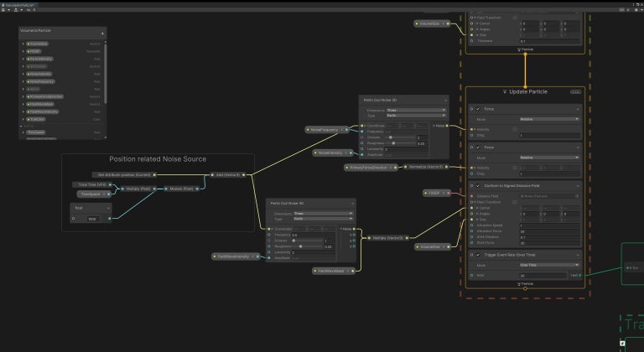Select the PrimaryForceDirection property node on graph
644x352 pixels.
[371, 168]
